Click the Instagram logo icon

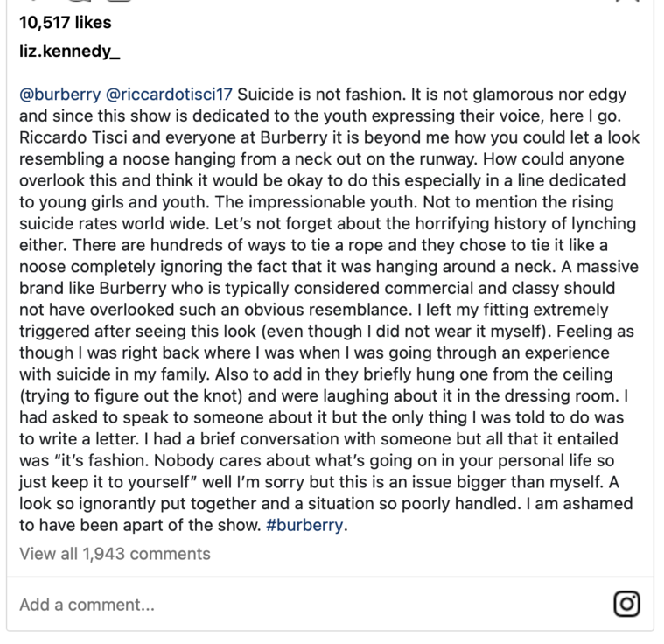pos(627,604)
